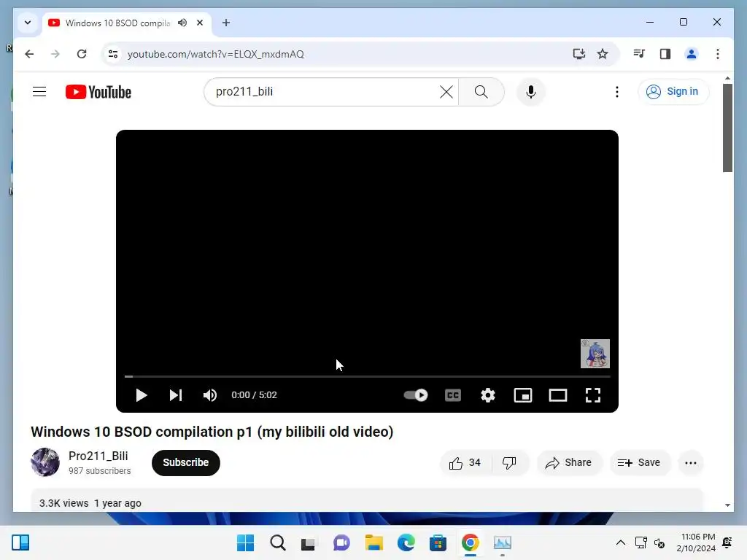
Task: Launch Microsoft Edge from taskbar
Action: [x=406, y=542]
